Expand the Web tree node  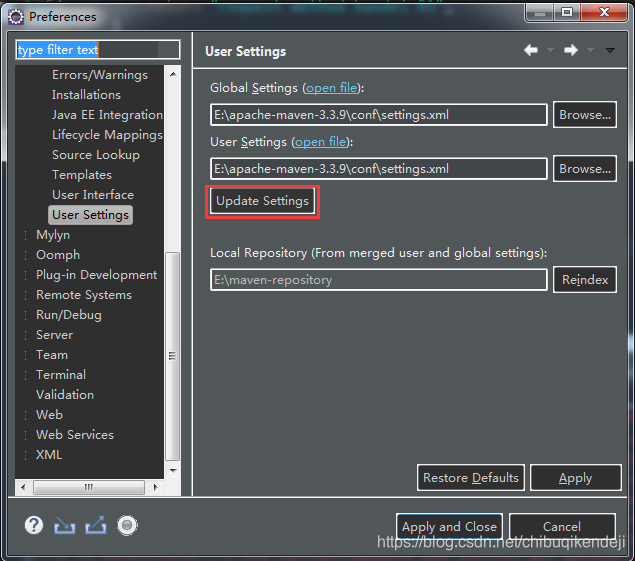click(x=27, y=415)
